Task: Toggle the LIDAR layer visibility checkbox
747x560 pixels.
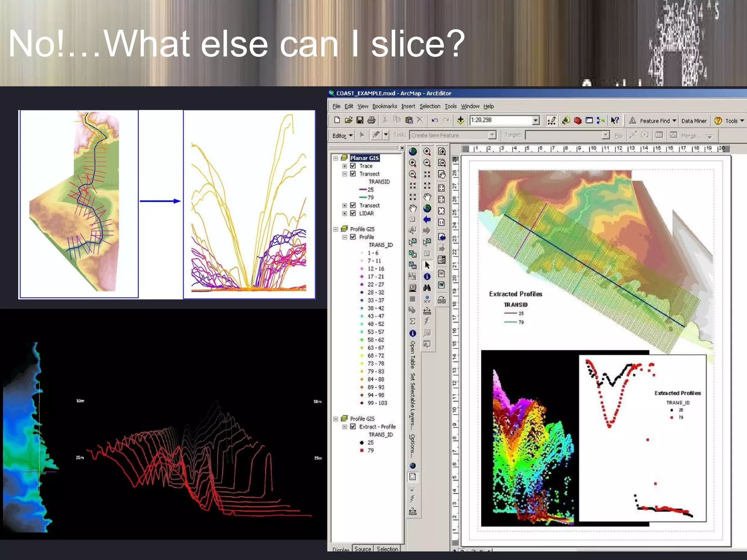Action: [x=353, y=213]
